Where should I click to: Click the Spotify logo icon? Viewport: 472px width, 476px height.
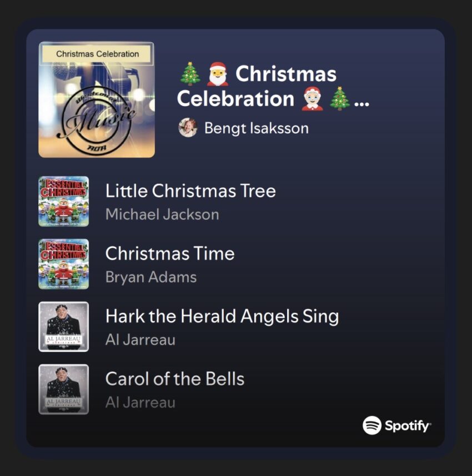click(372, 425)
